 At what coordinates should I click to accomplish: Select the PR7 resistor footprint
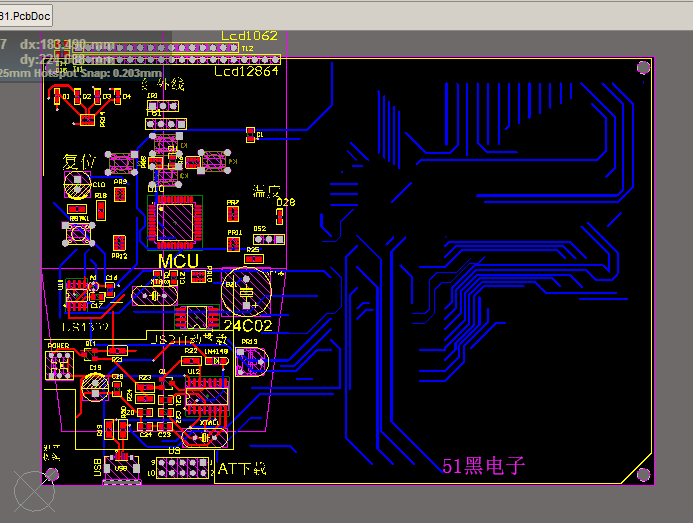click(233, 214)
